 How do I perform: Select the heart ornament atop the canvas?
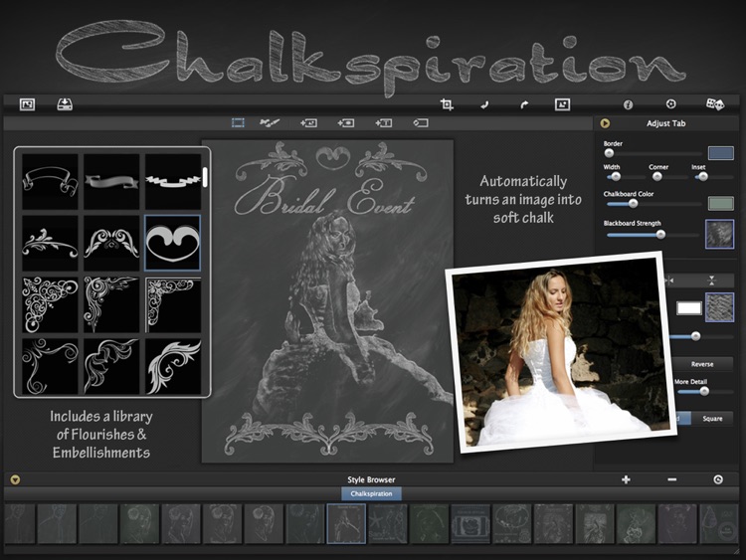333,157
